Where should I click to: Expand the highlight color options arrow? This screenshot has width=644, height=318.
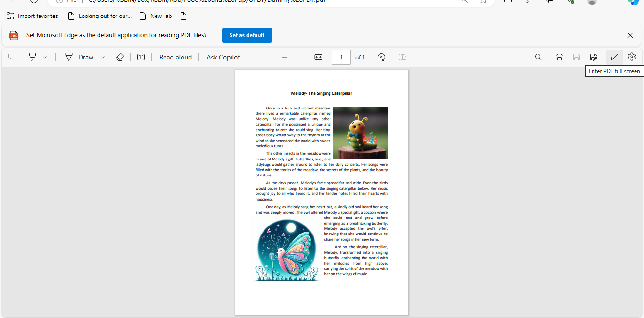click(45, 57)
